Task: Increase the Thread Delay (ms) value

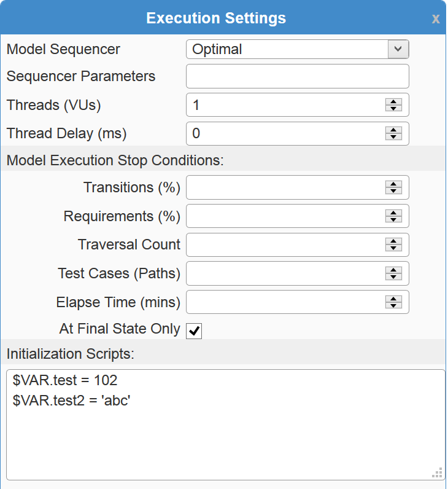Action: (393, 130)
